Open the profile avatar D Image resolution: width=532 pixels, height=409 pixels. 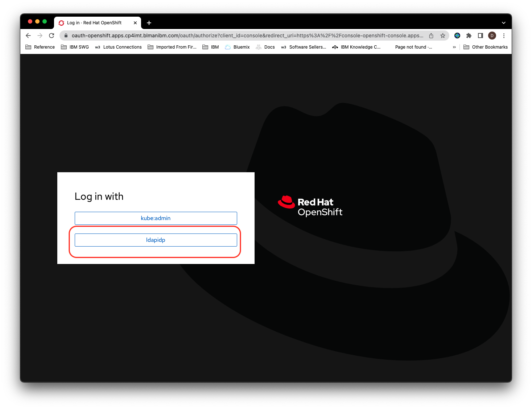click(492, 36)
